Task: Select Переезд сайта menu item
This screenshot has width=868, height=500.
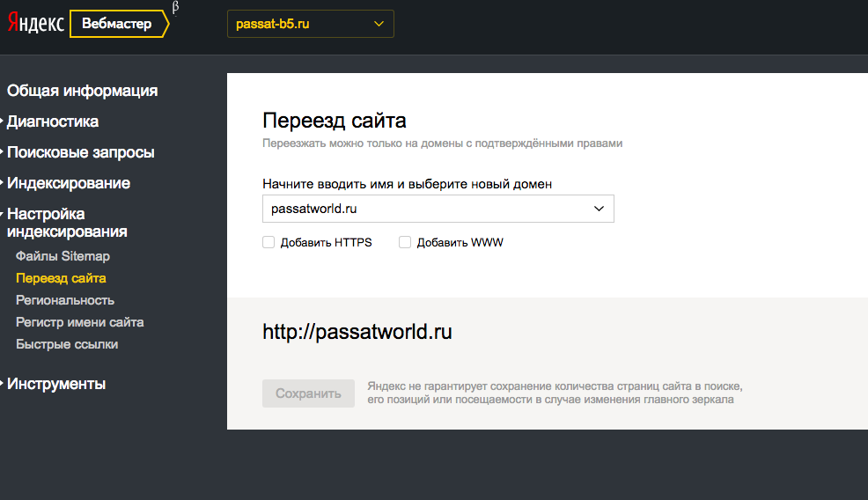Action: 61,278
